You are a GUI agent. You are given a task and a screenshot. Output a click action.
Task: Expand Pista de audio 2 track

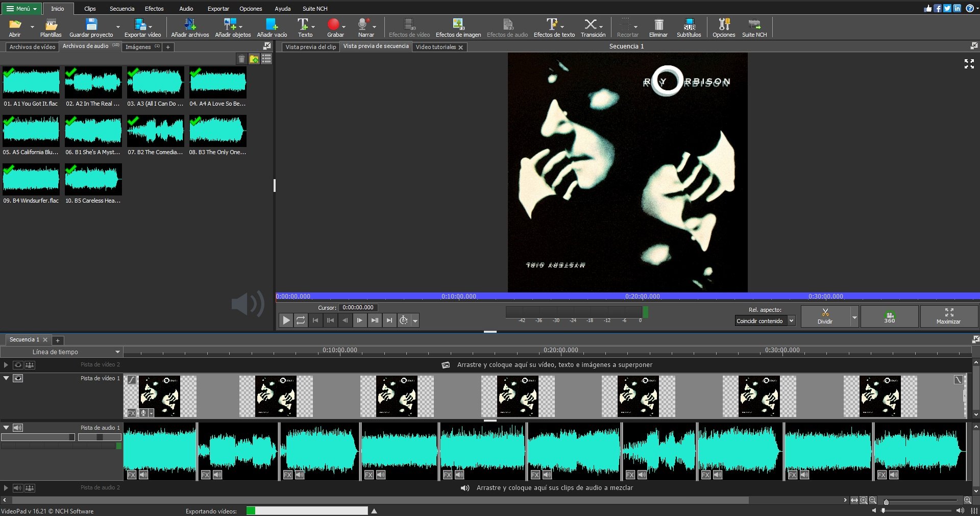pos(6,488)
